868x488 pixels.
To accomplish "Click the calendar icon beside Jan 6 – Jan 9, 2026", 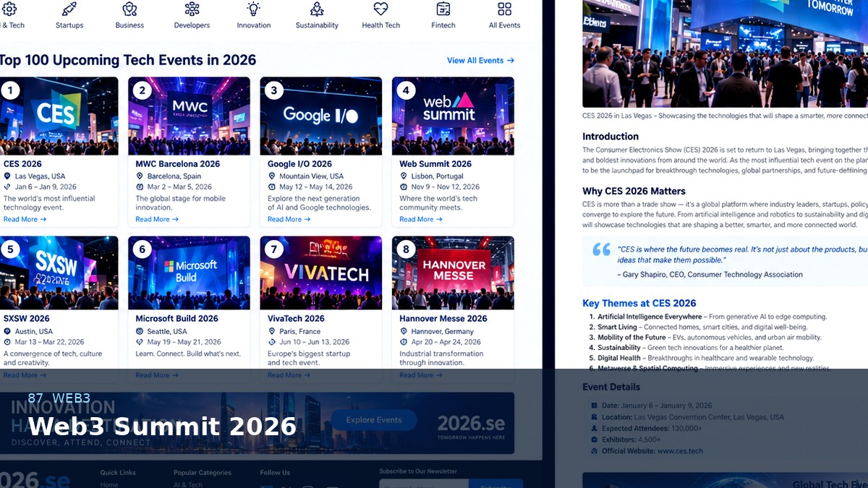I will tap(7, 187).
